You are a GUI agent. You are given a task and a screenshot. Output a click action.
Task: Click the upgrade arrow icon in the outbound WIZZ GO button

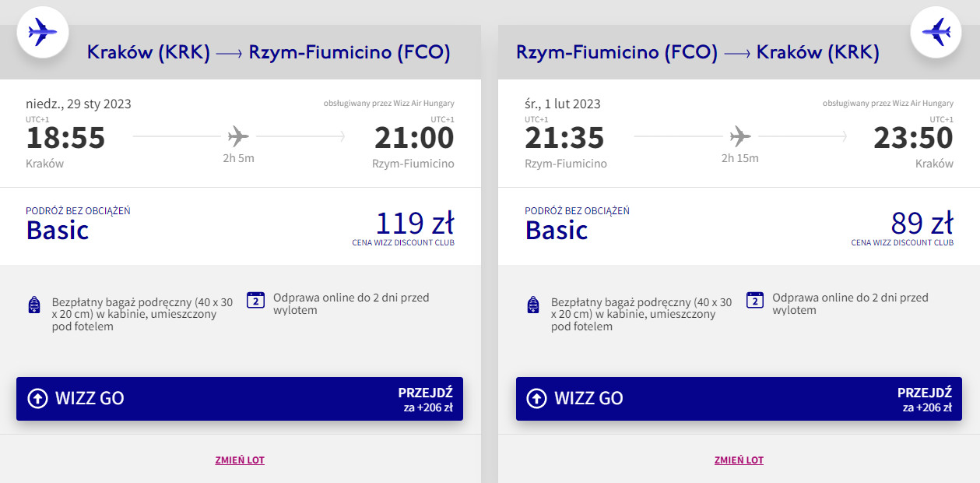37,399
